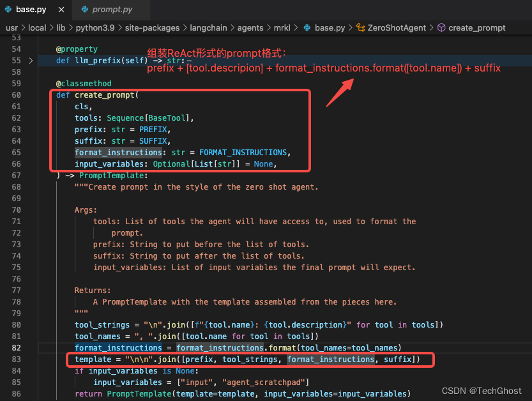The width and height of the screenshot is (532, 401).
Task: Click the tool_names variable on line 81
Action: click(x=97, y=337)
